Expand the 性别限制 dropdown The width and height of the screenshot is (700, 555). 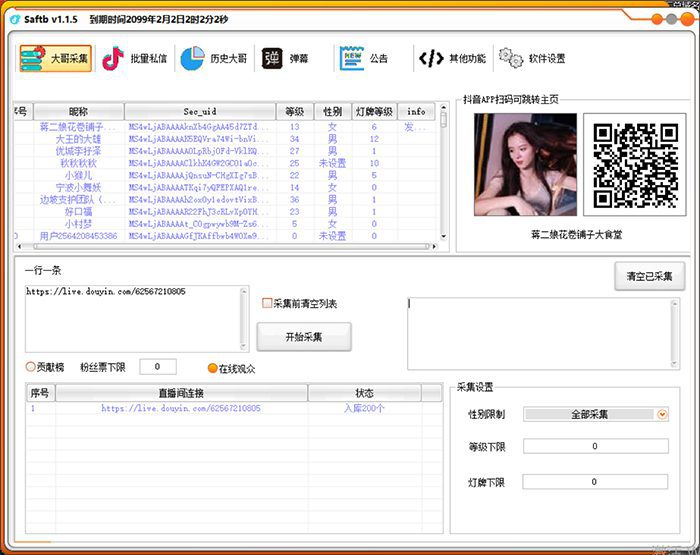[x=662, y=414]
